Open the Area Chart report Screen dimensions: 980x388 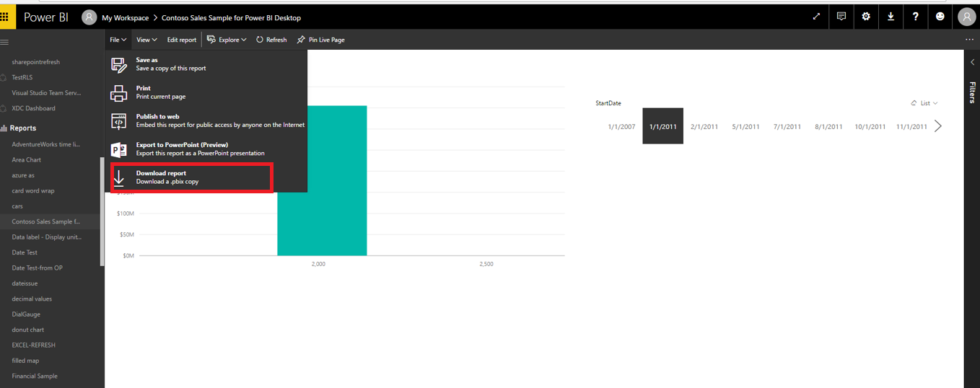26,159
